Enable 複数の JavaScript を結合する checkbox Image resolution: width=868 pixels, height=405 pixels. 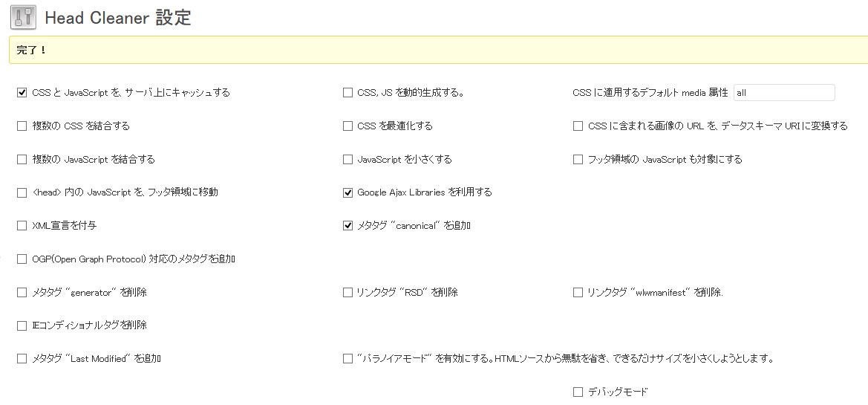pos(22,160)
